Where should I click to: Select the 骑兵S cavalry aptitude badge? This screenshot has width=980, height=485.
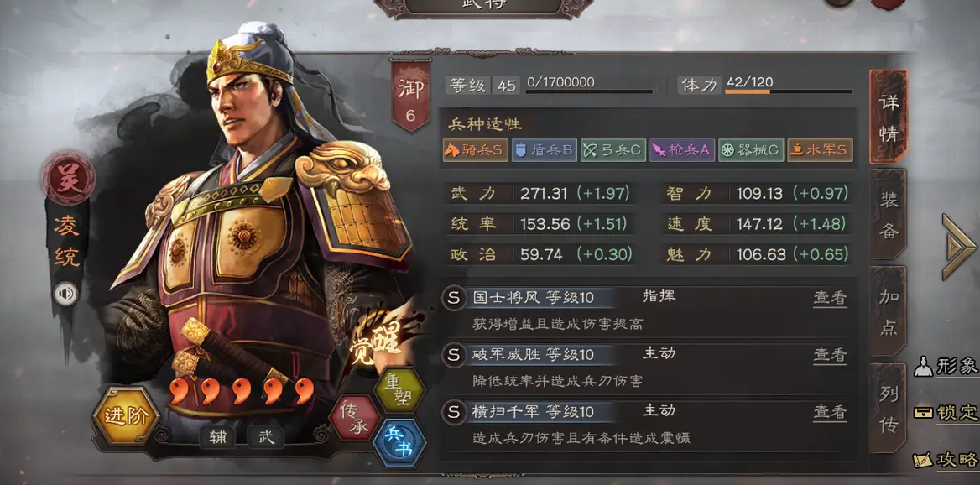[x=475, y=151]
